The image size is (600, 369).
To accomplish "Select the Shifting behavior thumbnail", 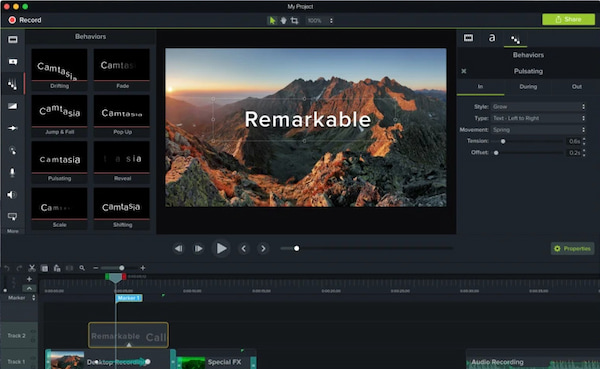I will 122,208.
